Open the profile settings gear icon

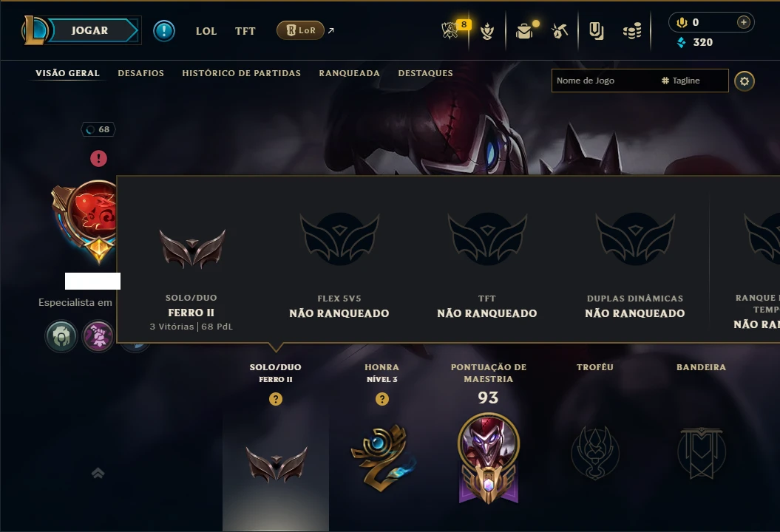pos(745,81)
